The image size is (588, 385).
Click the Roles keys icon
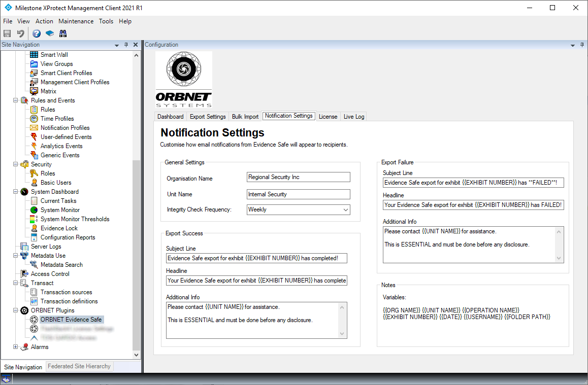coord(34,173)
